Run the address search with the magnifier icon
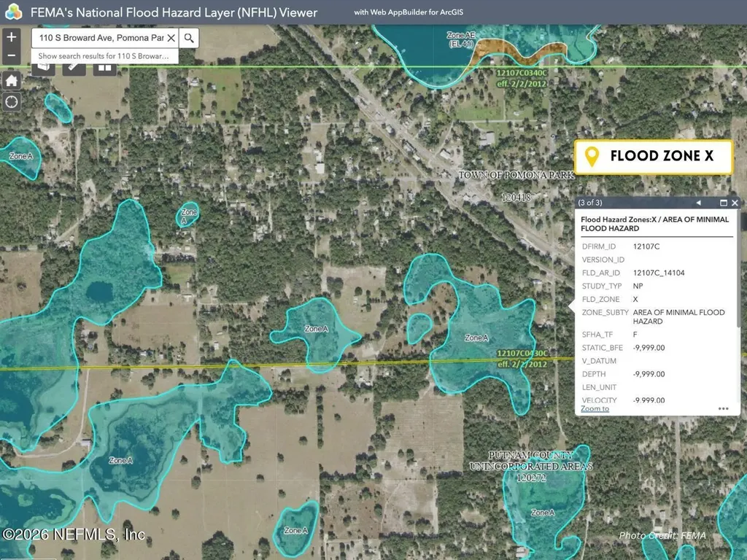 point(189,38)
